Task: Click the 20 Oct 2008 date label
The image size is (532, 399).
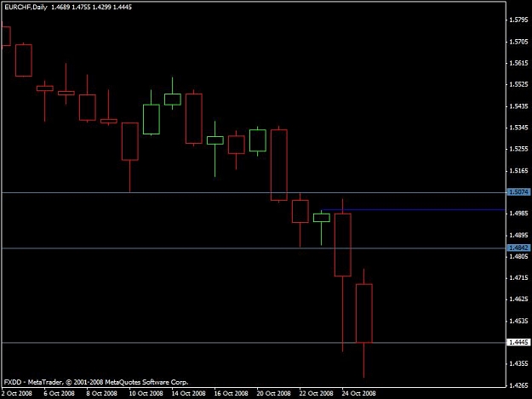Action: click(x=273, y=393)
